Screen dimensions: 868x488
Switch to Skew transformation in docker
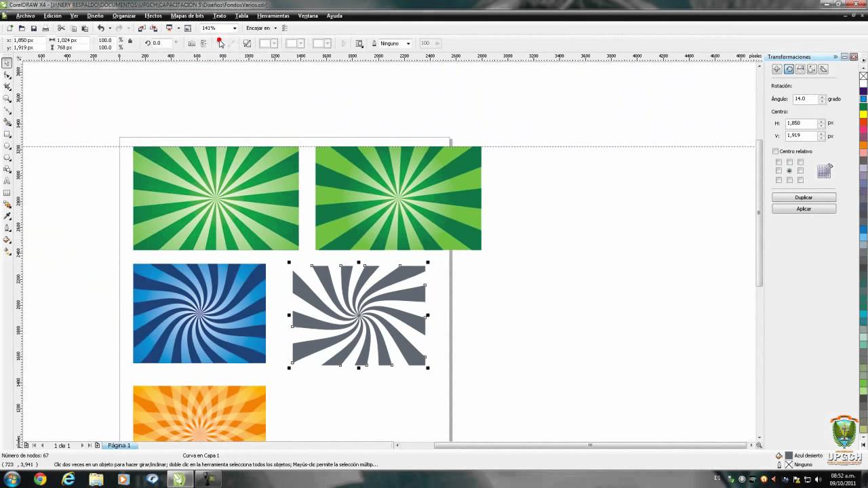coord(823,69)
